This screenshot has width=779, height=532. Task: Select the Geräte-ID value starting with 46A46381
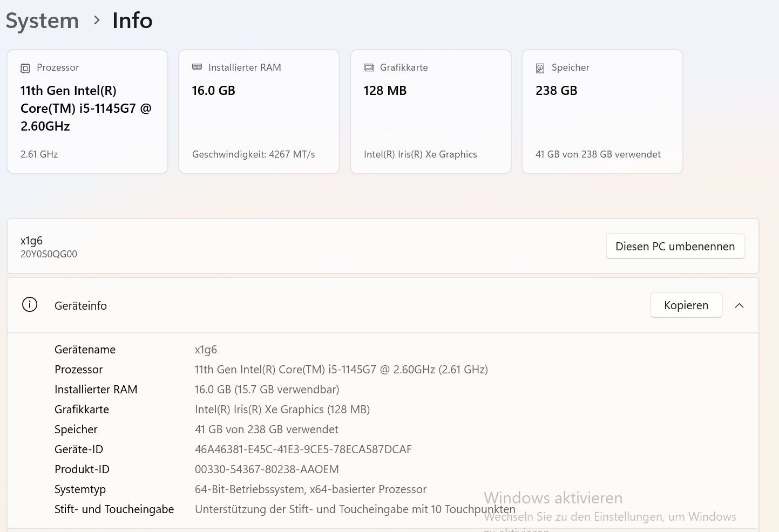pos(303,449)
